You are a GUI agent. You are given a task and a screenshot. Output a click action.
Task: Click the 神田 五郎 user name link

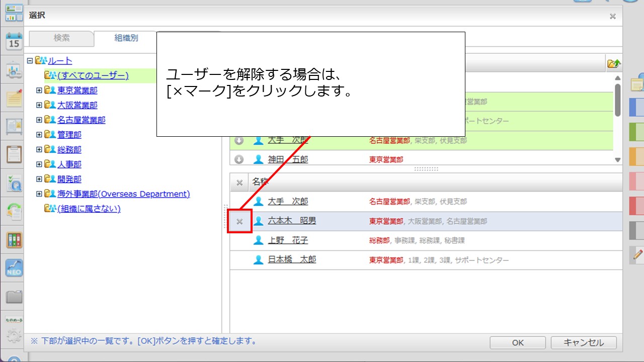[288, 159]
